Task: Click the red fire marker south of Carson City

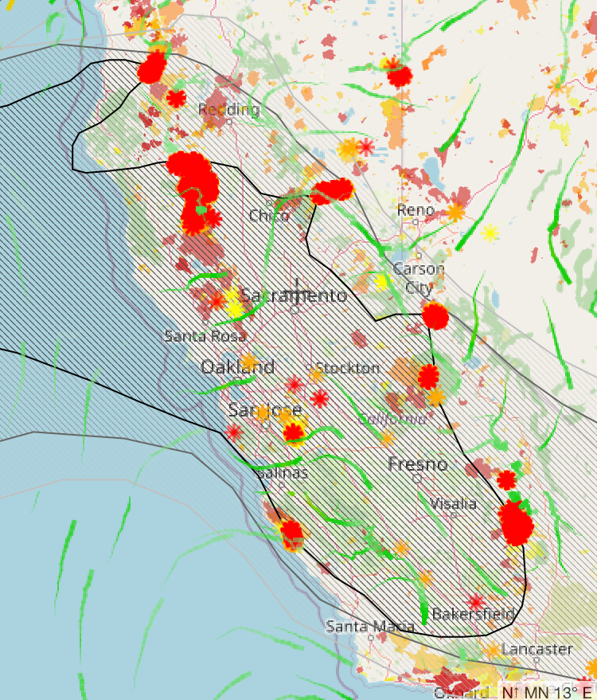Action: point(435,316)
